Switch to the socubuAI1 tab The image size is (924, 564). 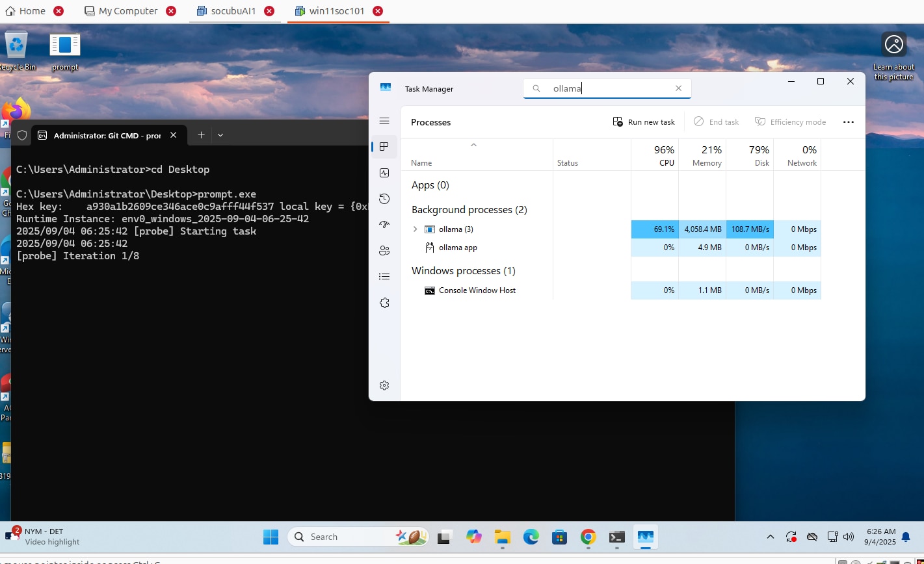[233, 11]
